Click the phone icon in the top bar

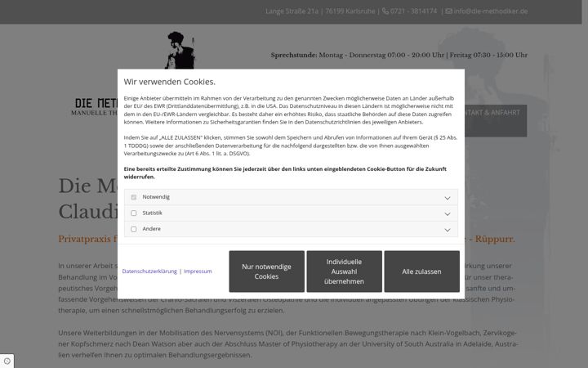click(x=385, y=11)
